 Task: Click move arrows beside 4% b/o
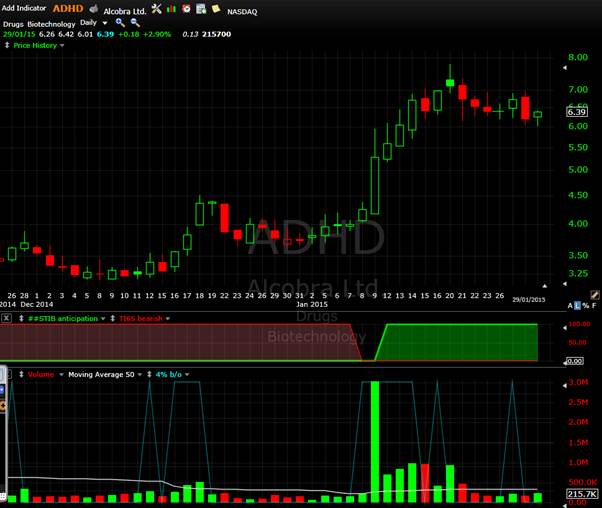[x=149, y=374]
